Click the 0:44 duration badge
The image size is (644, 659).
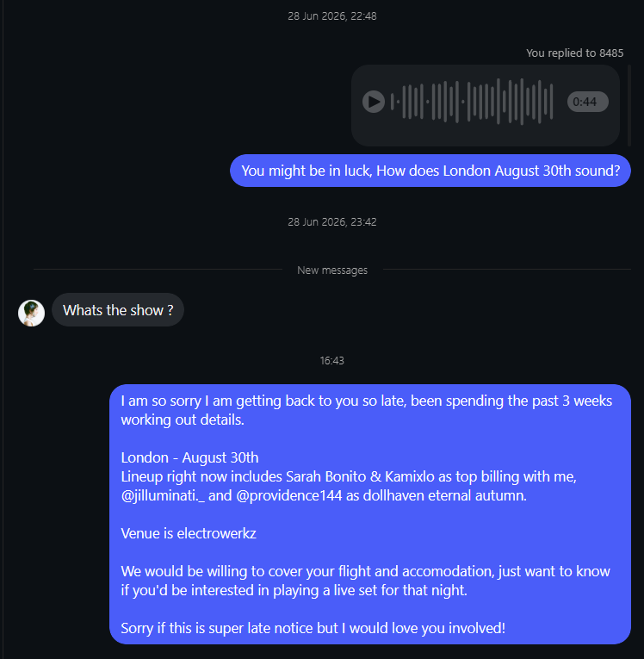pos(588,102)
